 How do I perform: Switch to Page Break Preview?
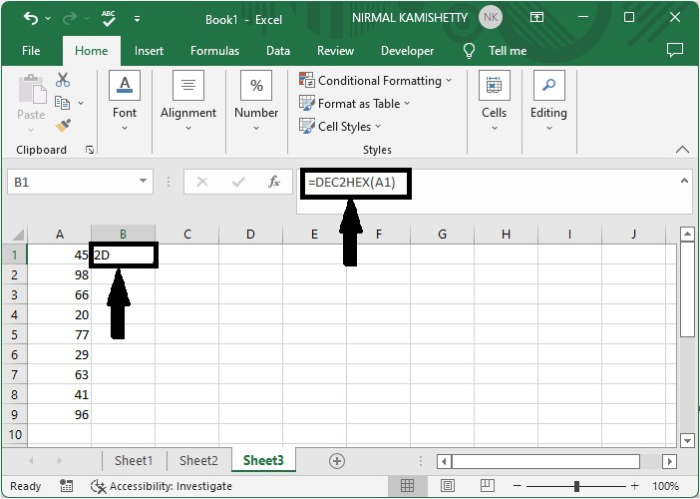(x=487, y=486)
